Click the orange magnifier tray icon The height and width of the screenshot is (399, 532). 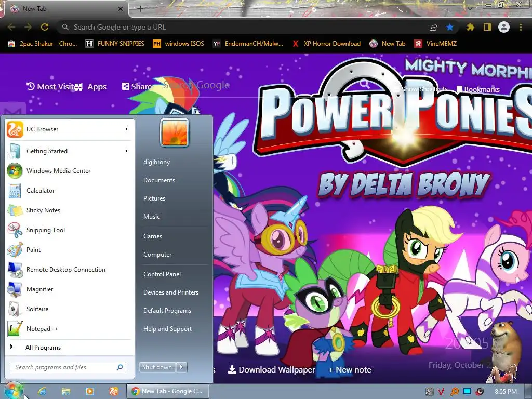click(454, 392)
